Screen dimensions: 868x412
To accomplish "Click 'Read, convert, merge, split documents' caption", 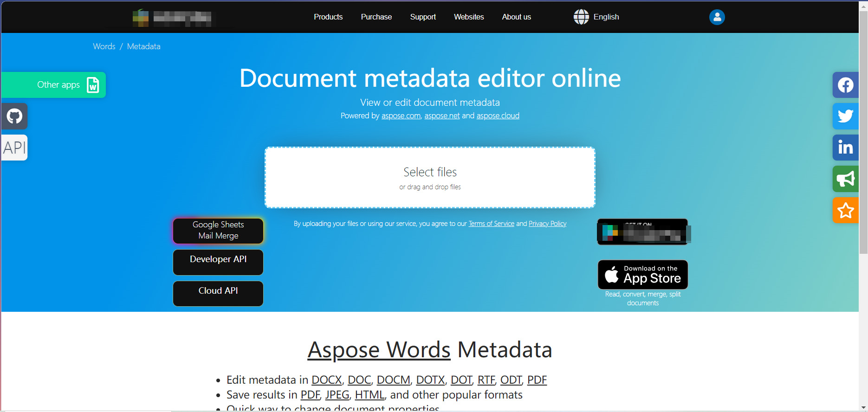I will pyautogui.click(x=643, y=298).
